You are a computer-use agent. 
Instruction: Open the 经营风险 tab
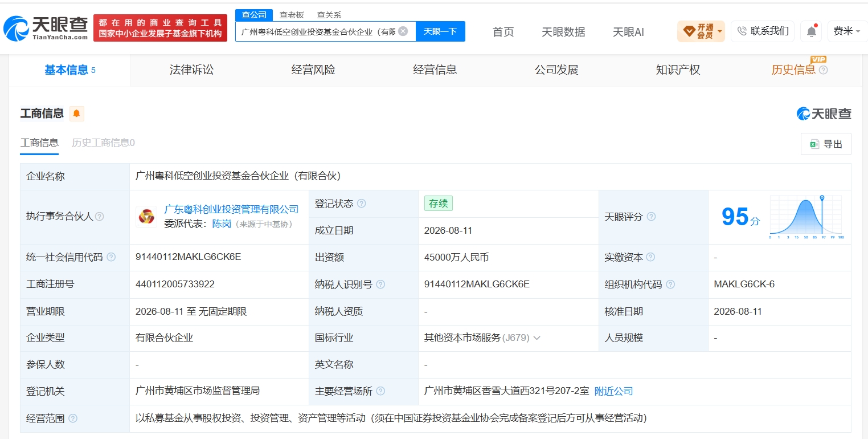point(313,70)
